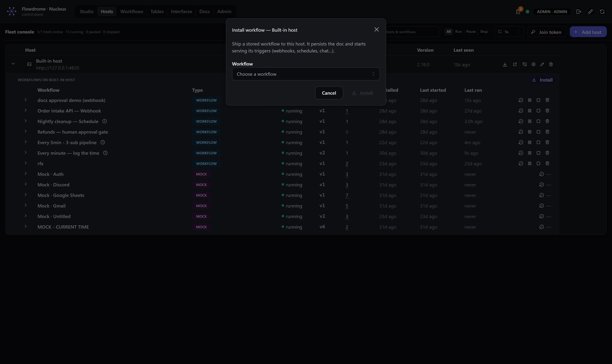Pause the rfx workflow
612x364 pixels.
click(x=529, y=163)
